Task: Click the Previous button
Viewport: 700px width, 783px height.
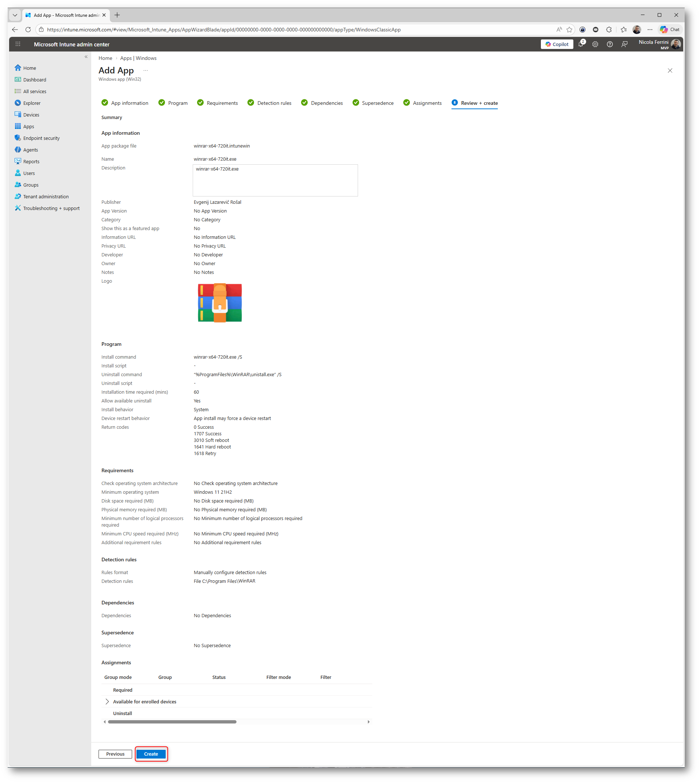Action: click(115, 754)
